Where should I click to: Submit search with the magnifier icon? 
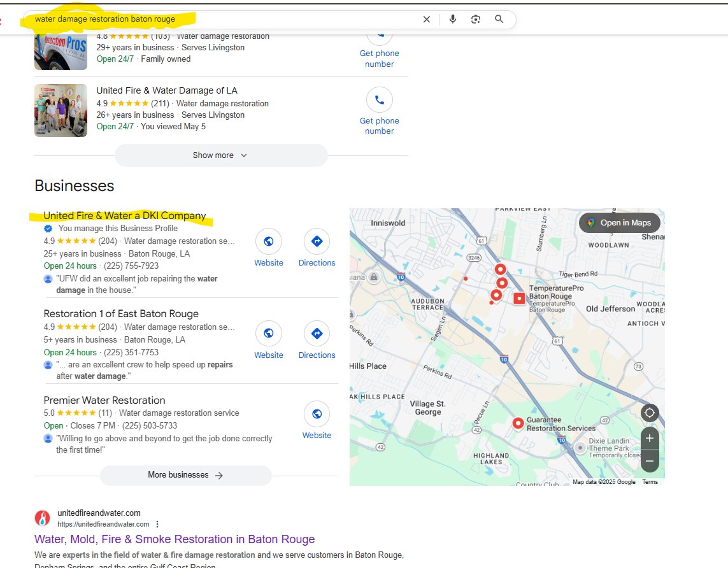coord(499,19)
